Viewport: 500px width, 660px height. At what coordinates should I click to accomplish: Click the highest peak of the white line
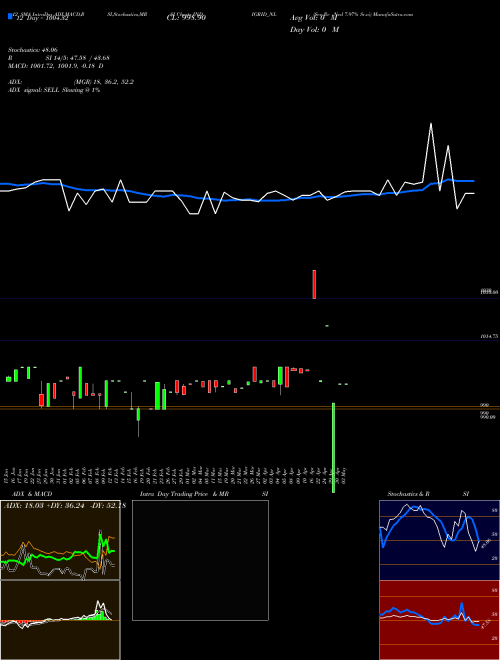click(x=431, y=124)
